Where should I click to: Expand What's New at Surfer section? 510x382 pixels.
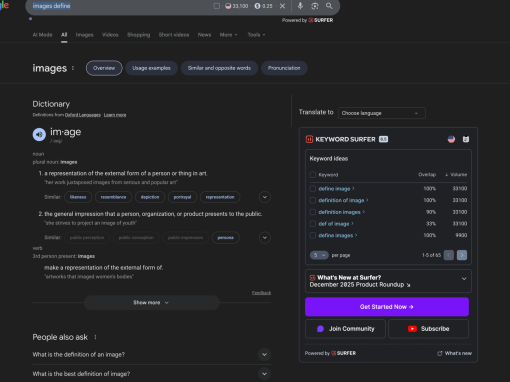464,279
